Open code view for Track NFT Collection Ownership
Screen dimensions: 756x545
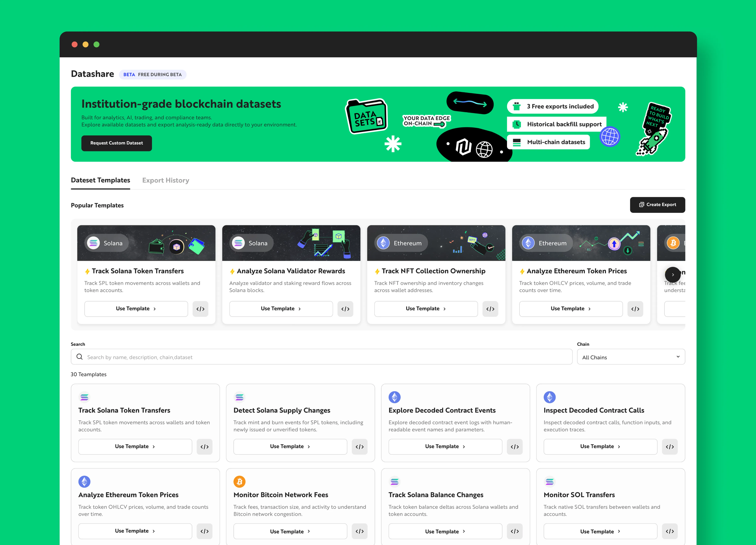click(x=490, y=309)
